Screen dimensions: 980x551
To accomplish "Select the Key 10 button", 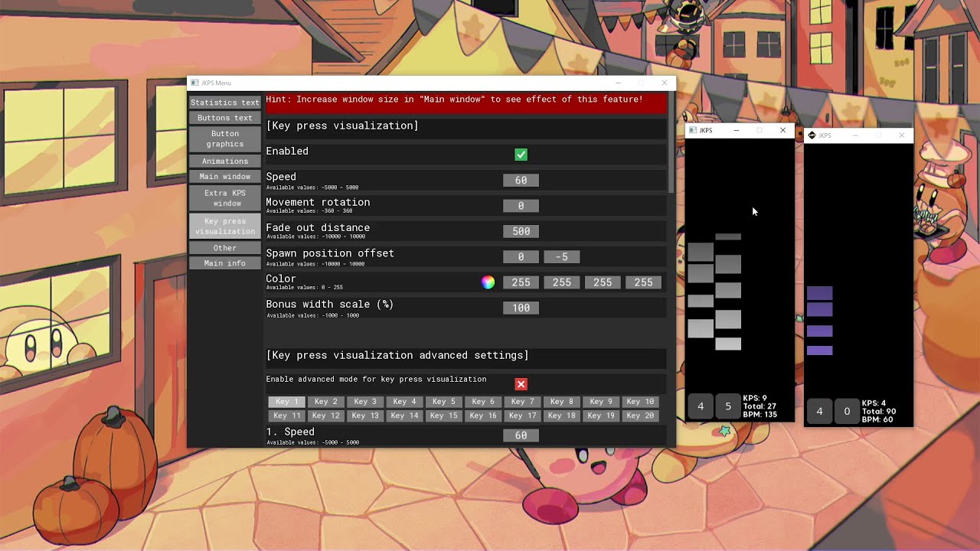I will [x=640, y=402].
